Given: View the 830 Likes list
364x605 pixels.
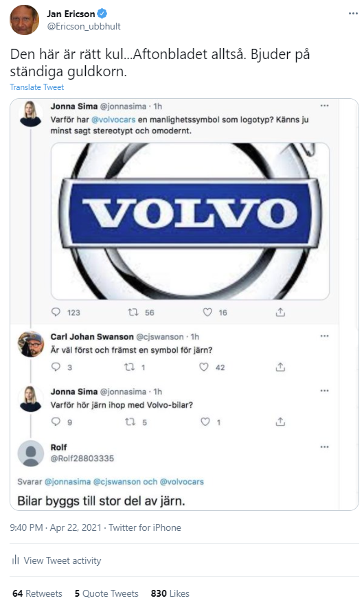Looking at the screenshot, I should pos(170,593).
